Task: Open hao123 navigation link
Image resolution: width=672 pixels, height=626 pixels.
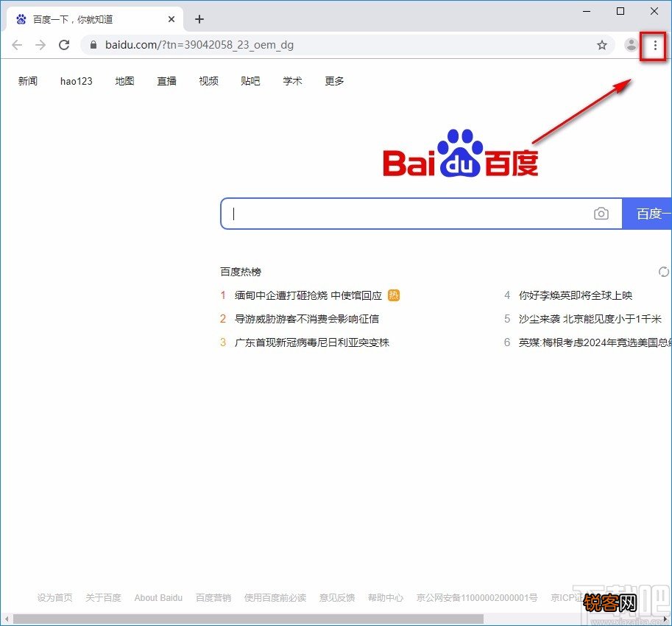Action: [77, 81]
